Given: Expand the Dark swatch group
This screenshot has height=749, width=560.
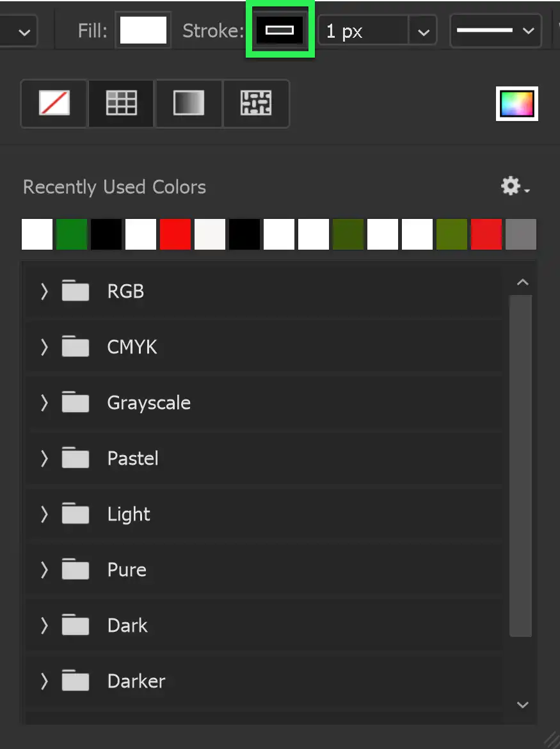Looking at the screenshot, I should (x=44, y=625).
